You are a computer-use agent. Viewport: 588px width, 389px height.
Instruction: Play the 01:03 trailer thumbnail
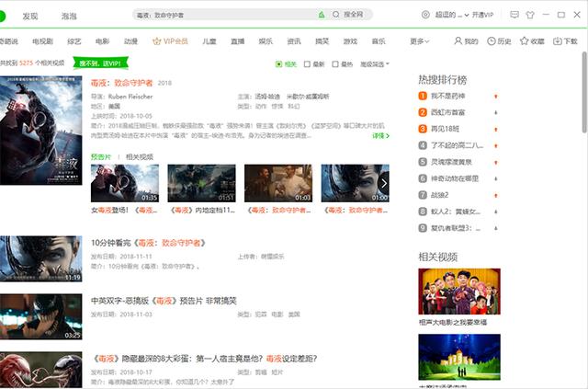[278, 183]
